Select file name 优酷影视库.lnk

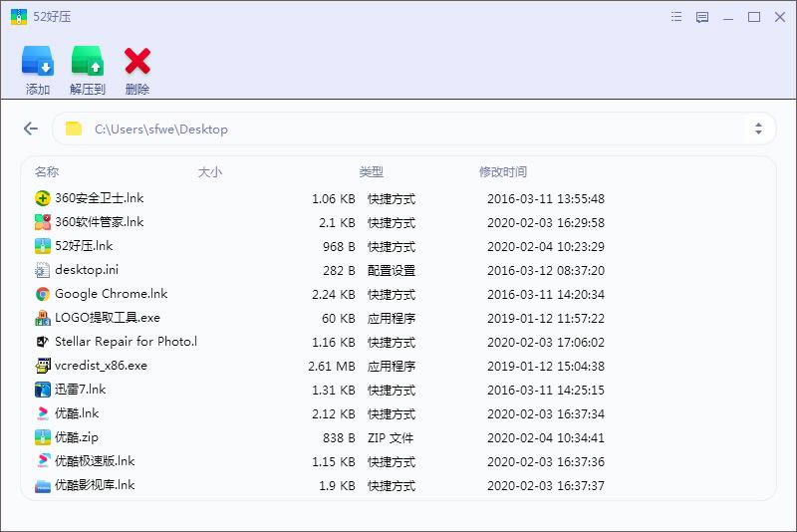click(x=95, y=485)
